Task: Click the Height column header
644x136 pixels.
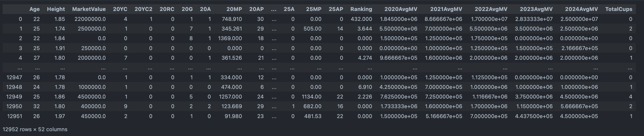Action: coord(56,9)
